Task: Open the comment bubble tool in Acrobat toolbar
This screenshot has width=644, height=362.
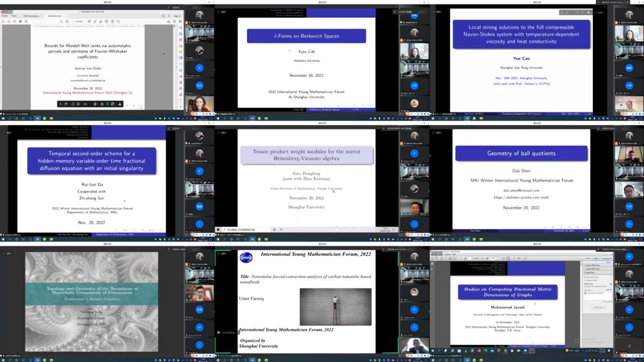Action: pyautogui.click(x=89, y=21)
